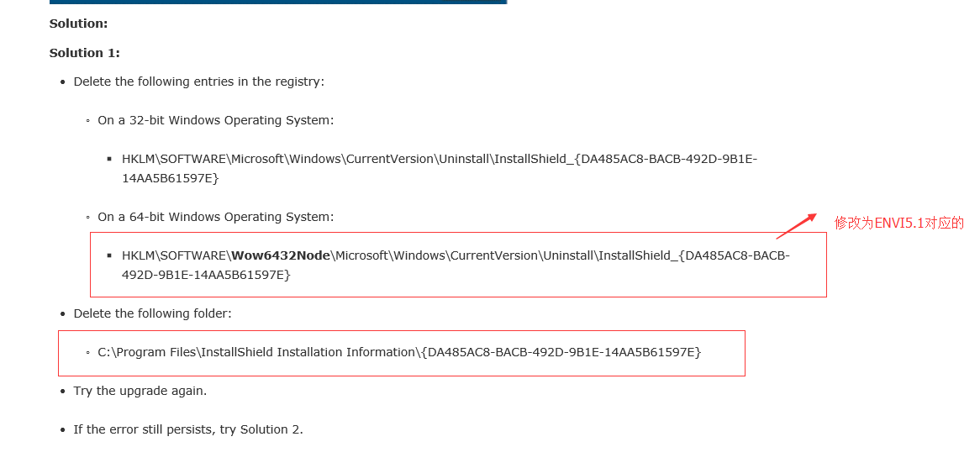Click the "Solution 1:" heading

(84, 53)
